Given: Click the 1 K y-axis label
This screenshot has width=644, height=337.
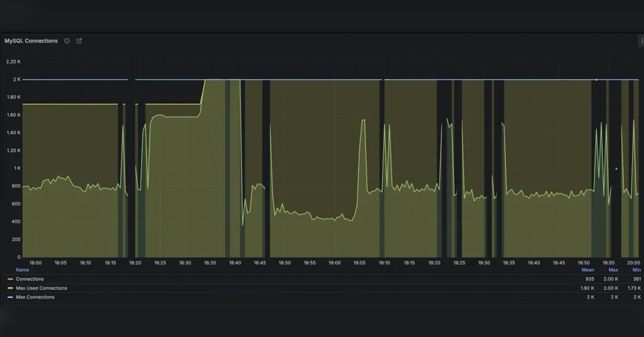Looking at the screenshot, I should point(17,168).
